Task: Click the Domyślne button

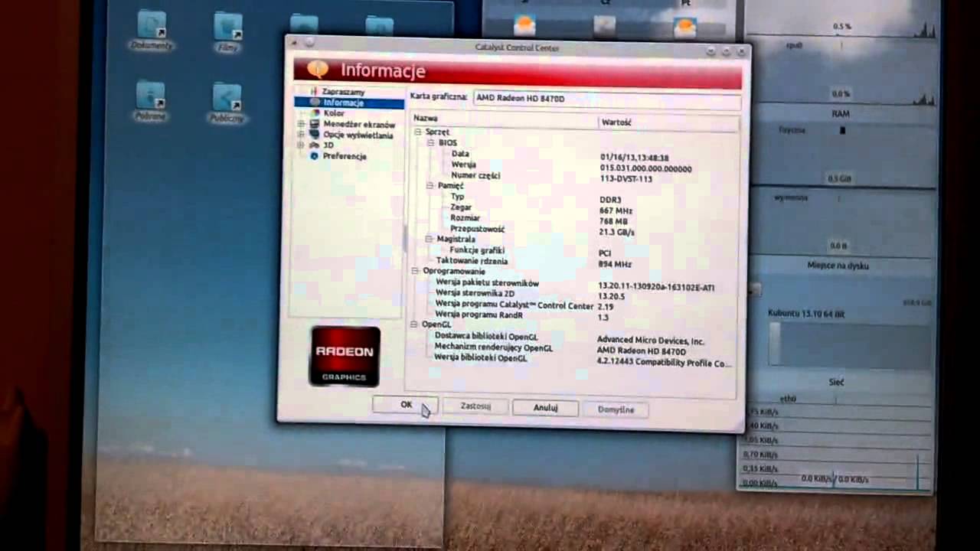Action: point(616,409)
